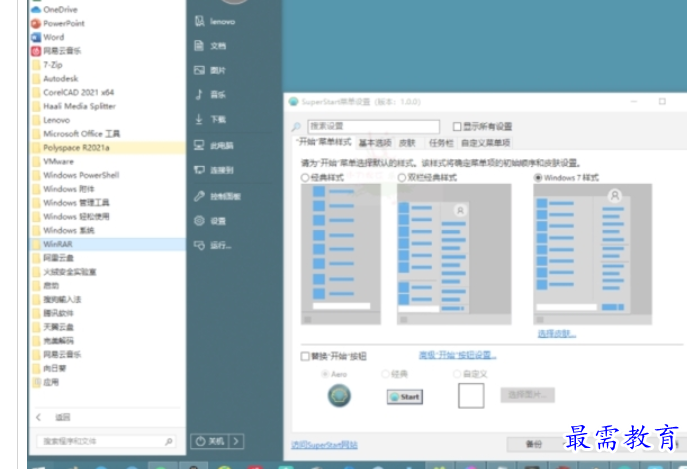The height and width of the screenshot is (469, 687).
Task: Tick the 显示所有设置 checkbox
Action: tap(457, 127)
